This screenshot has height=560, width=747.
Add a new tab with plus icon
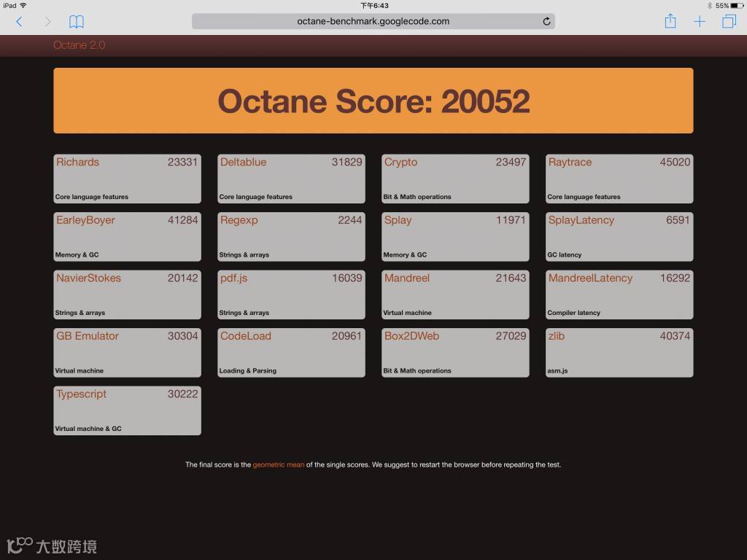click(x=700, y=21)
